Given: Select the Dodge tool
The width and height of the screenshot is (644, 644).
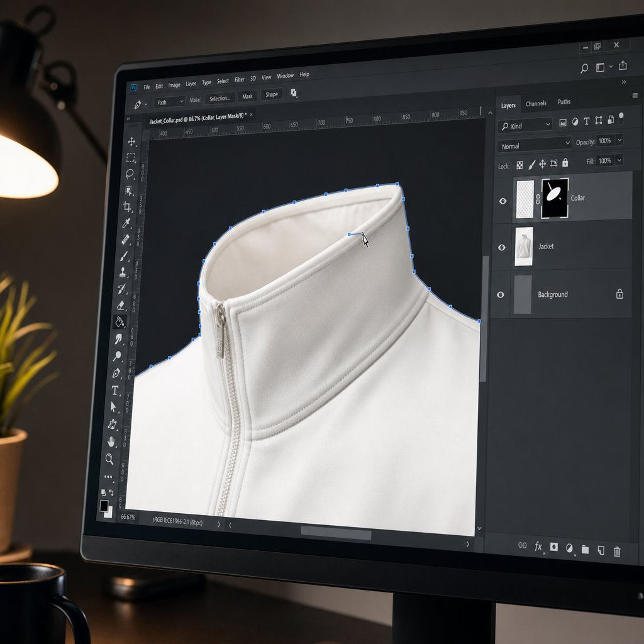Looking at the screenshot, I should coord(118,356).
